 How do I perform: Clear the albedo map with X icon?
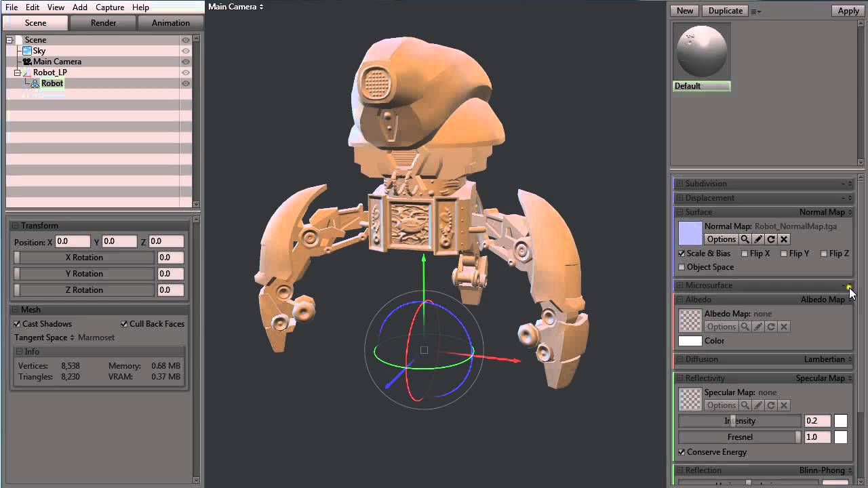784,327
